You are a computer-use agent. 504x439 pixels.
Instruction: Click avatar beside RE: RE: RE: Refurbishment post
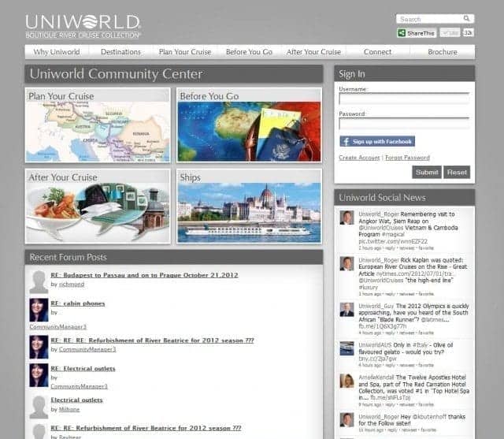[x=39, y=347]
